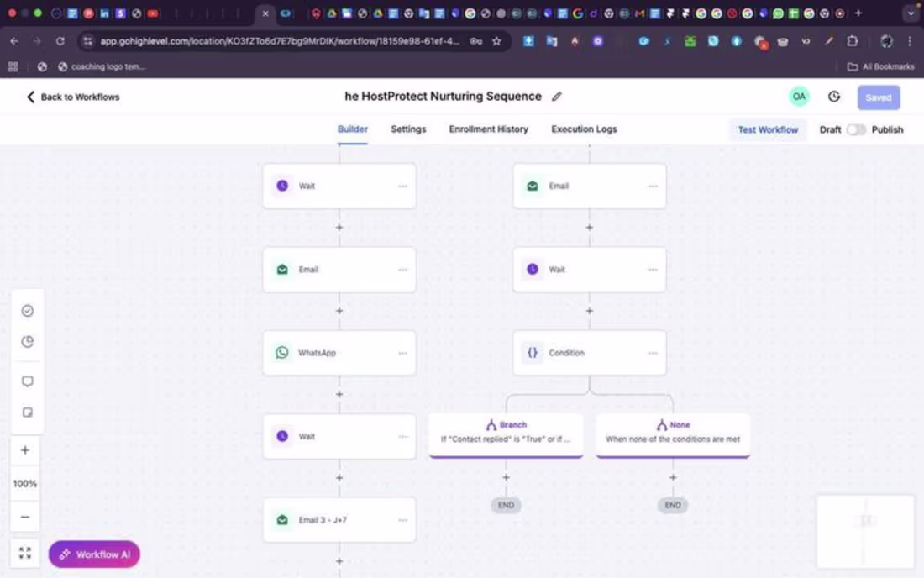
Task: Open the Enrollment History tab
Action: pos(488,129)
